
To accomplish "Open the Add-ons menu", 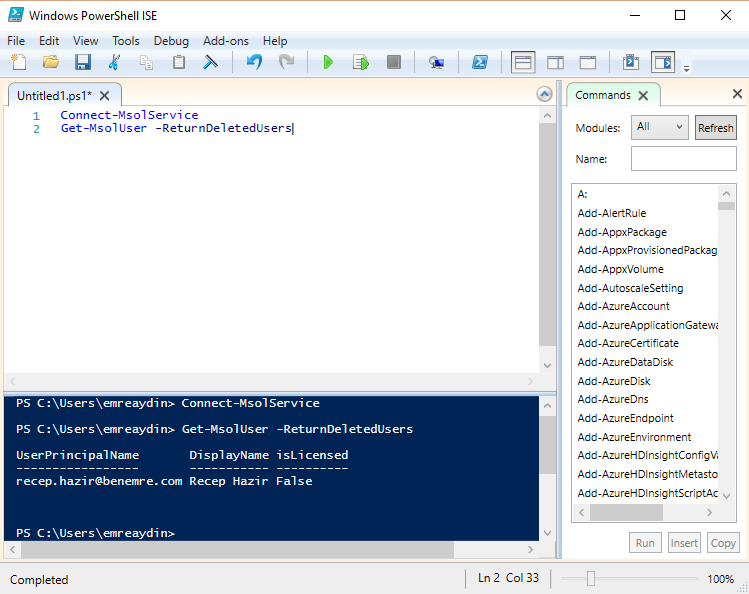I will 225,41.
